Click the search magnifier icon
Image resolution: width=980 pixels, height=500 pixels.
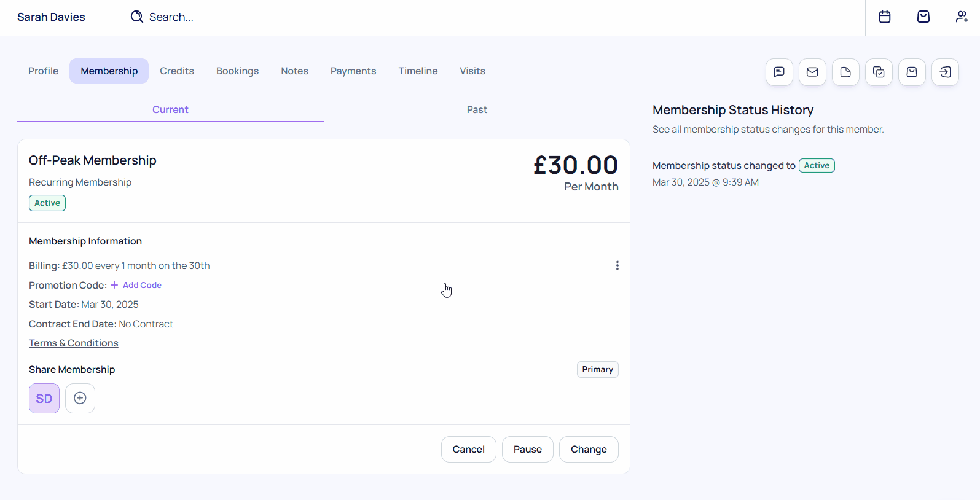click(x=137, y=17)
